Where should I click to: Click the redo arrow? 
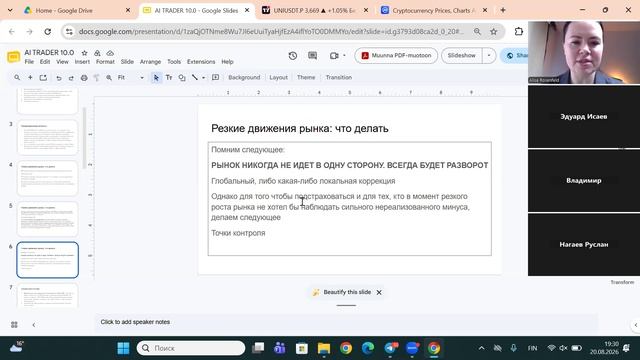coord(71,78)
